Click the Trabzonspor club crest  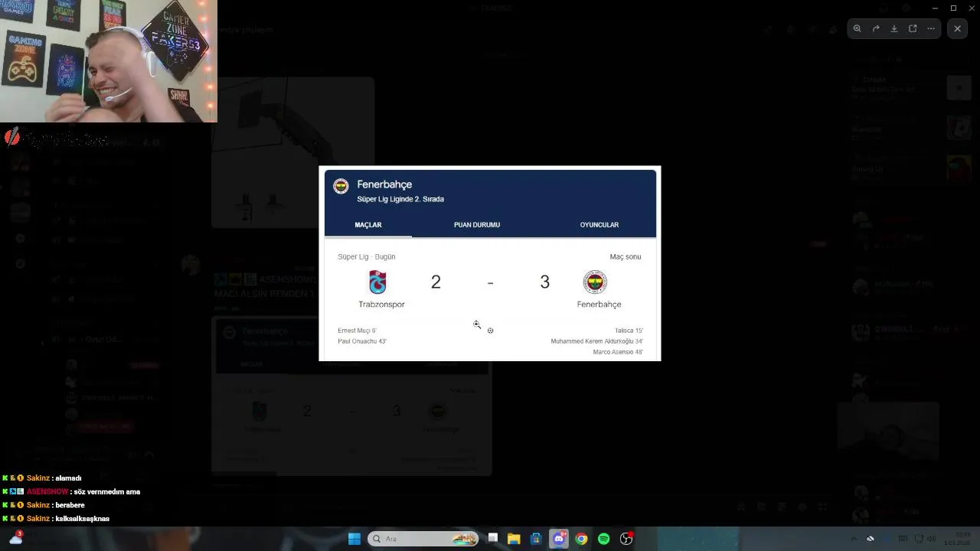[x=377, y=282]
